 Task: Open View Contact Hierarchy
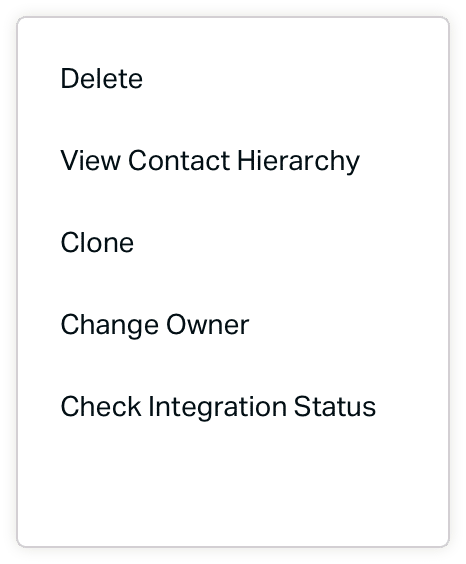pos(233,160)
